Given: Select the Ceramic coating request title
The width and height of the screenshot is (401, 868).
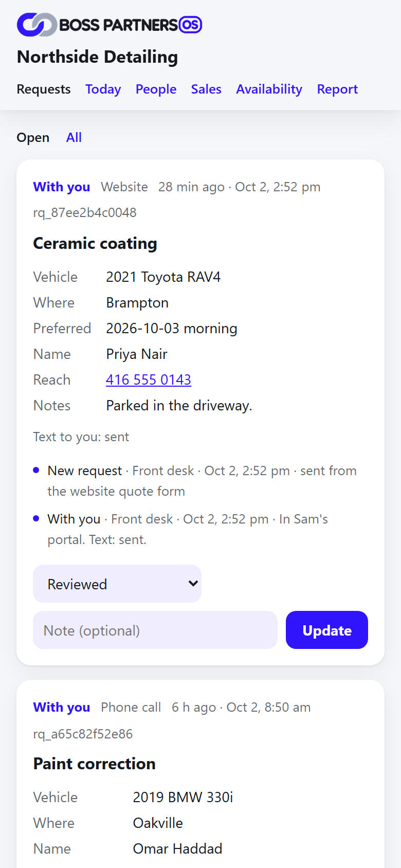Looking at the screenshot, I should click(x=95, y=243).
